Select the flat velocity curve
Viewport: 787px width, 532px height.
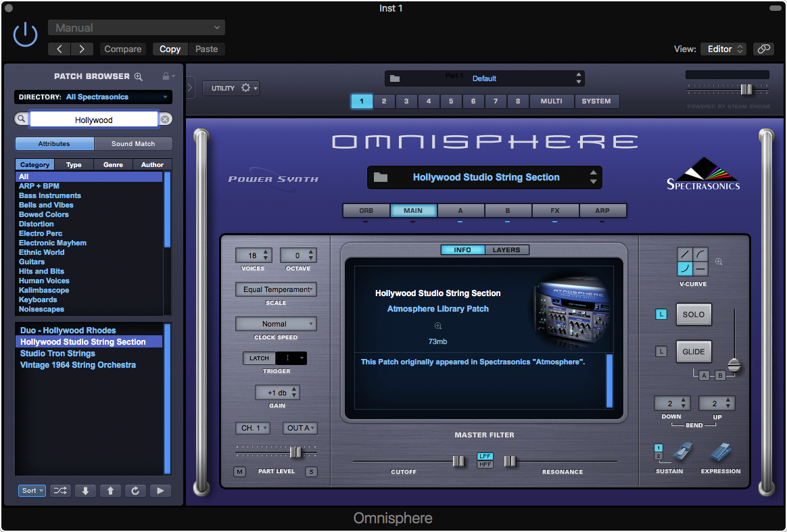coord(700,269)
